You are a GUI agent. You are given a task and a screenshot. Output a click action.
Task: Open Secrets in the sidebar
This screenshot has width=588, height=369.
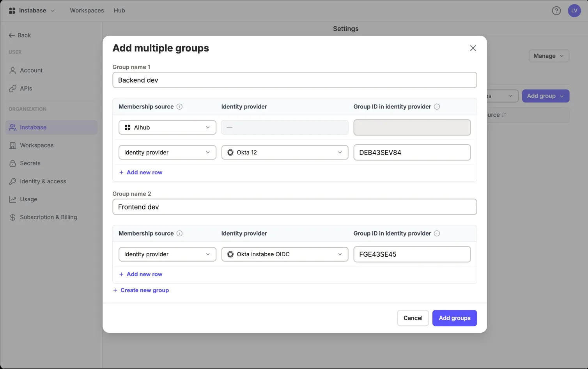(x=51, y=163)
